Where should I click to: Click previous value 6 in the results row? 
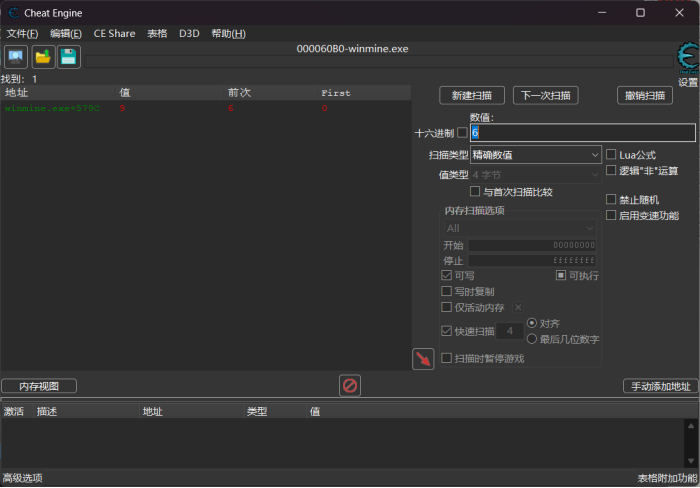(x=231, y=108)
